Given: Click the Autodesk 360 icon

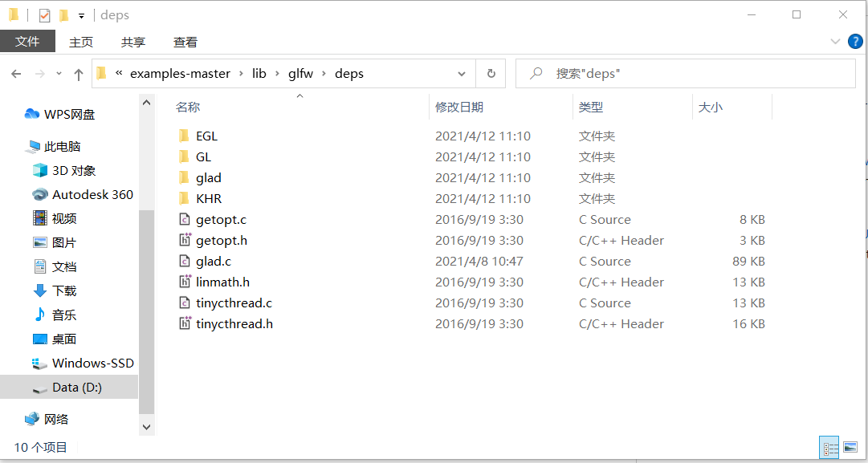Looking at the screenshot, I should click(40, 195).
